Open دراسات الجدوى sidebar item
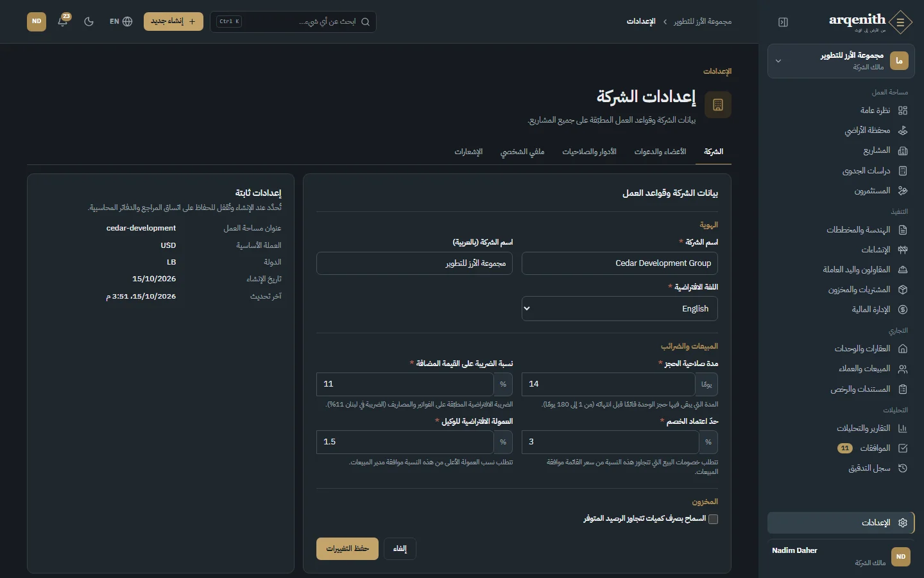Image resolution: width=924 pixels, height=578 pixels. [x=841, y=171]
